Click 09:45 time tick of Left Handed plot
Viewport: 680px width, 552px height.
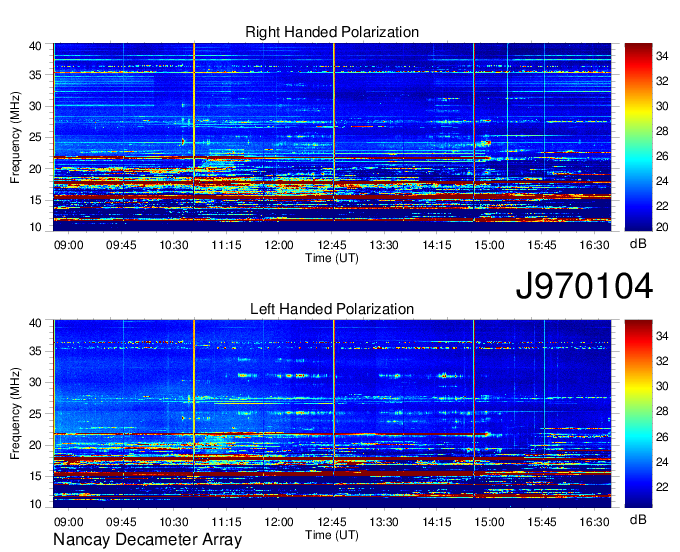click(x=121, y=522)
